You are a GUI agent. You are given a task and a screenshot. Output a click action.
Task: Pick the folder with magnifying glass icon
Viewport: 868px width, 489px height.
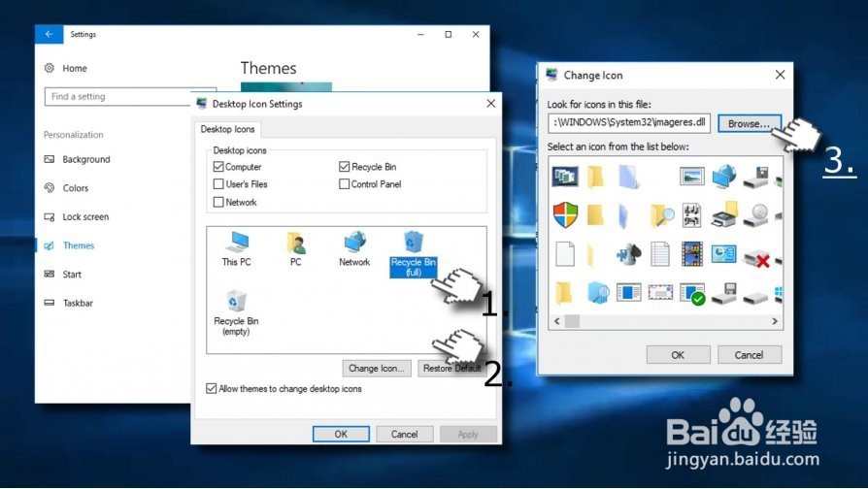tap(661, 215)
